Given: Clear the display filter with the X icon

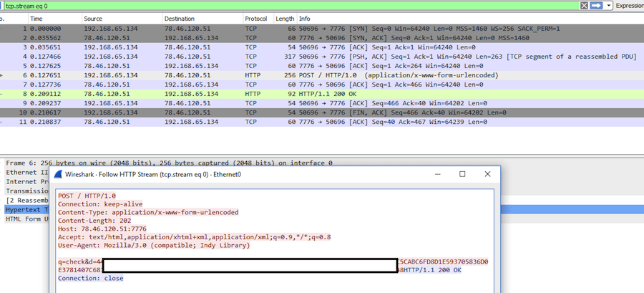Looking at the screenshot, I should pyautogui.click(x=584, y=5).
